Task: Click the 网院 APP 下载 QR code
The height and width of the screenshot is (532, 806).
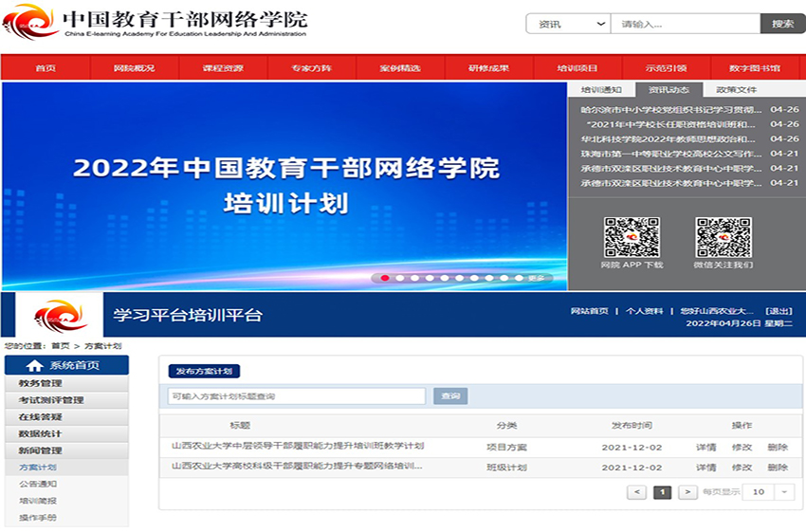Action: tap(632, 237)
